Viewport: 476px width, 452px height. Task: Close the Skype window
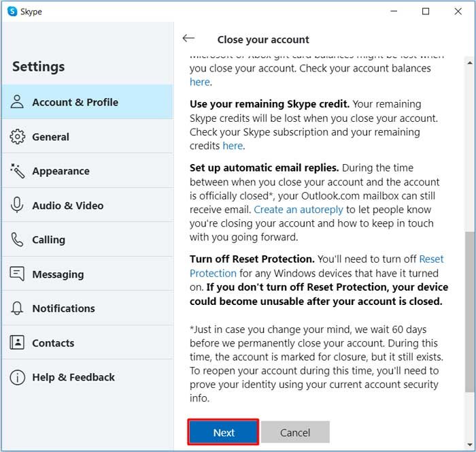pyautogui.click(x=458, y=12)
